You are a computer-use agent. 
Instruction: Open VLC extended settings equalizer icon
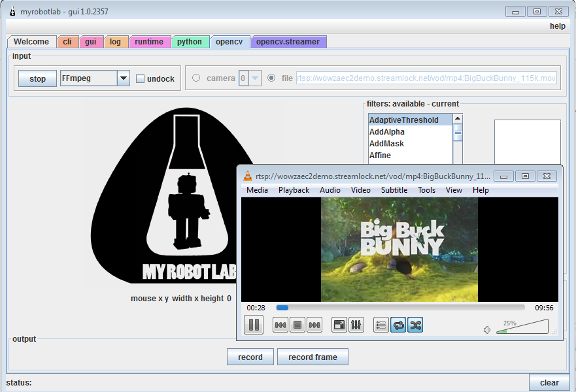[356, 325]
